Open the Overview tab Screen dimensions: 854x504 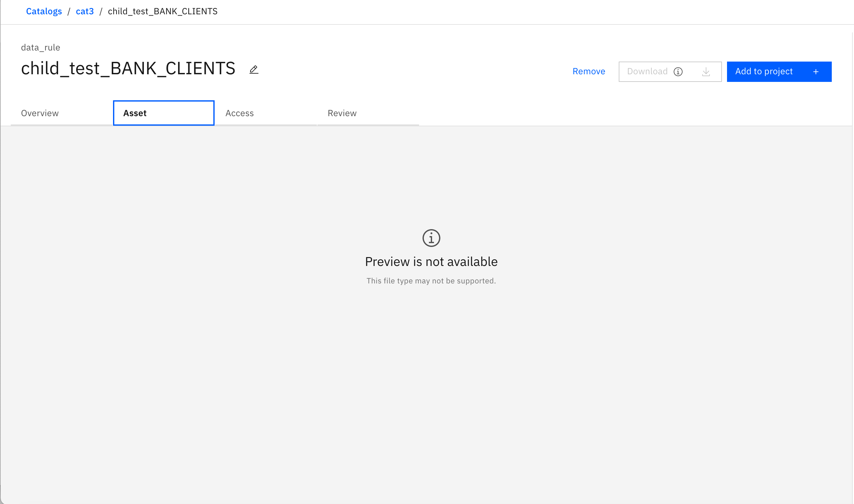point(40,113)
